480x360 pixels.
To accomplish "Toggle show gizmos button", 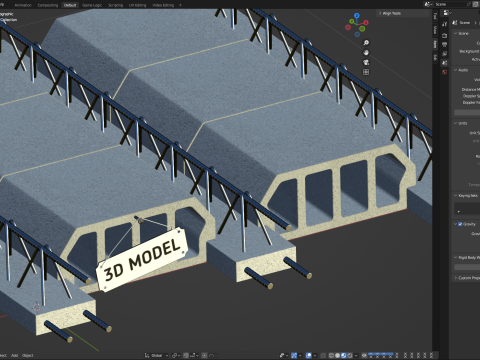I will [x=294, y=355].
